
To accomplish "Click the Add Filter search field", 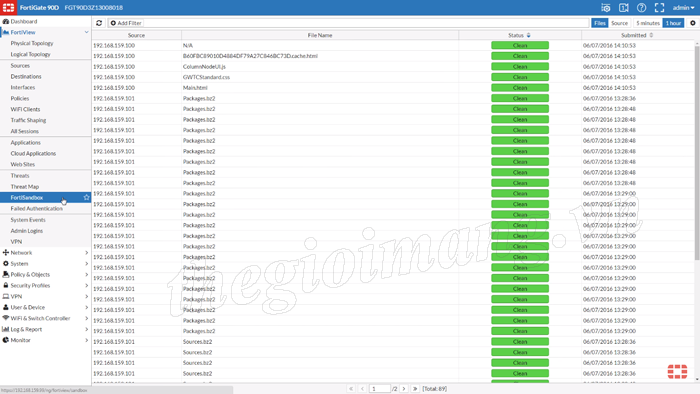I will click(x=348, y=23).
